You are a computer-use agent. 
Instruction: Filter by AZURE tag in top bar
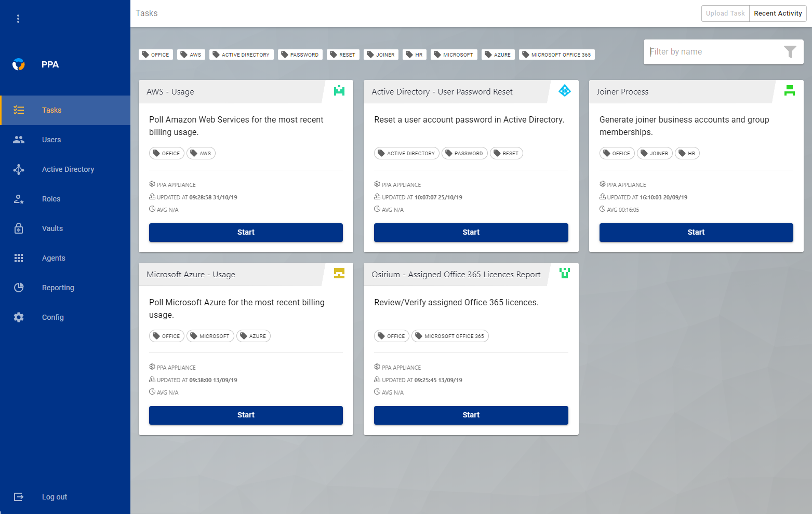(x=498, y=55)
